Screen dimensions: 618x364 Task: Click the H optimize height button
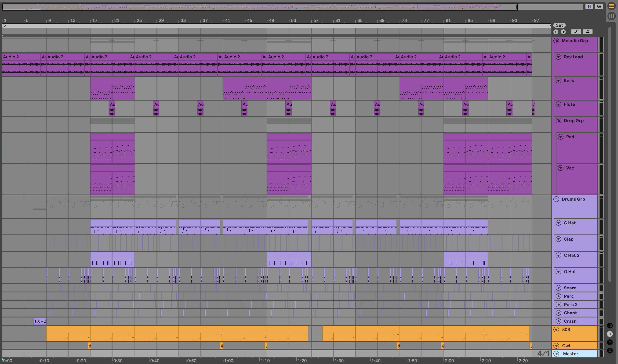[589, 7]
